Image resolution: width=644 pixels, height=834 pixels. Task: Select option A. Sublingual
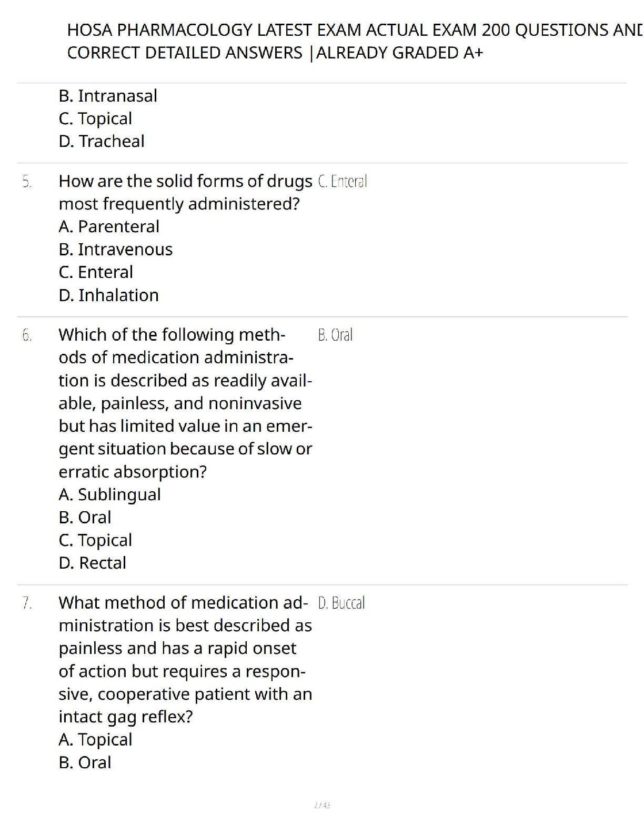click(x=109, y=494)
